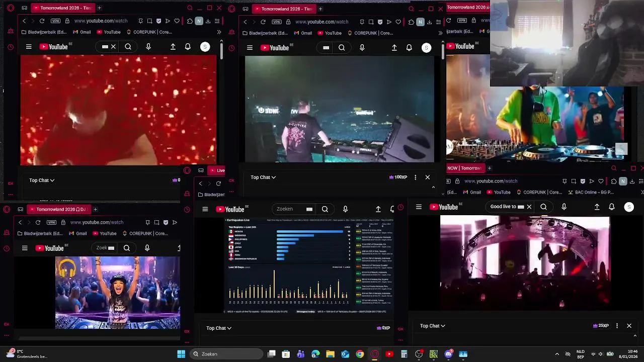Image resolution: width=644 pixels, height=362 pixels.
Task: Open YouTube guide menu in top-left window
Action: click(x=29, y=47)
